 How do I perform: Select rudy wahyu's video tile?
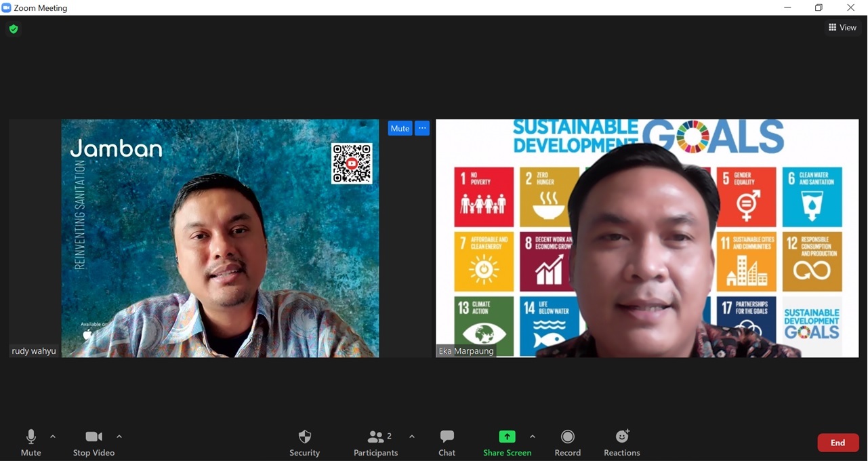point(220,238)
